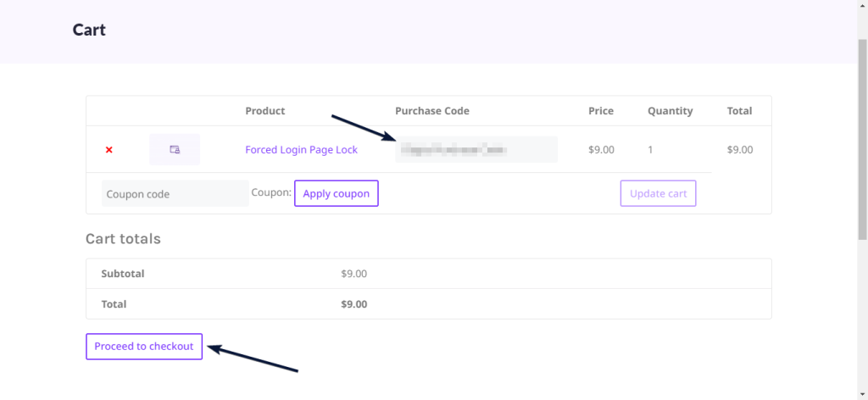Screen dimensions: 868x400
Task: Click the Coupon: label text
Action: (271, 193)
